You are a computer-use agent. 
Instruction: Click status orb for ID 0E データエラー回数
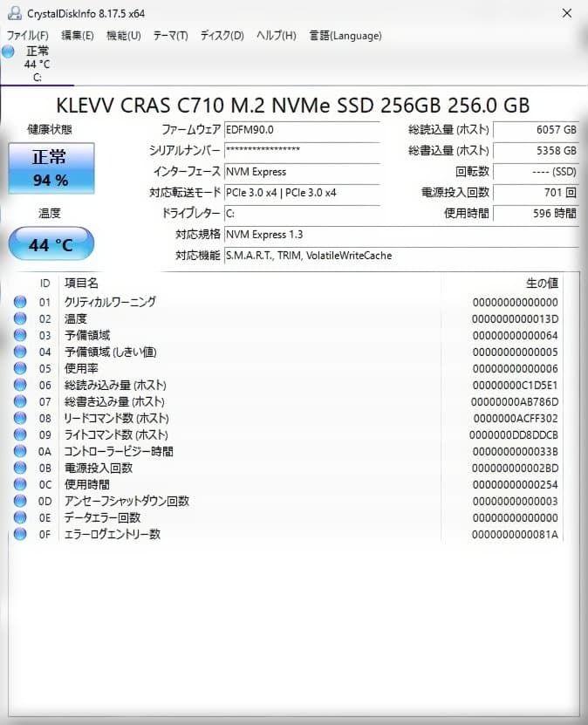click(x=20, y=517)
